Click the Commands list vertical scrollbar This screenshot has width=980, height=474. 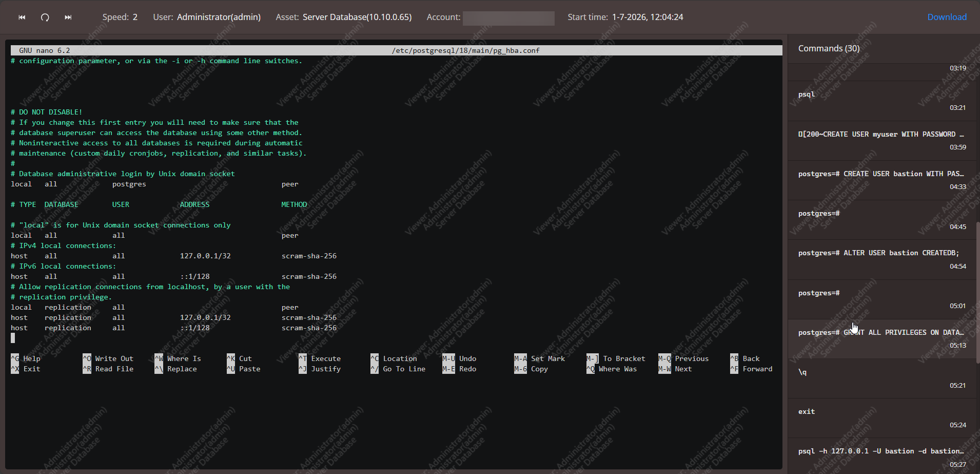point(977,293)
